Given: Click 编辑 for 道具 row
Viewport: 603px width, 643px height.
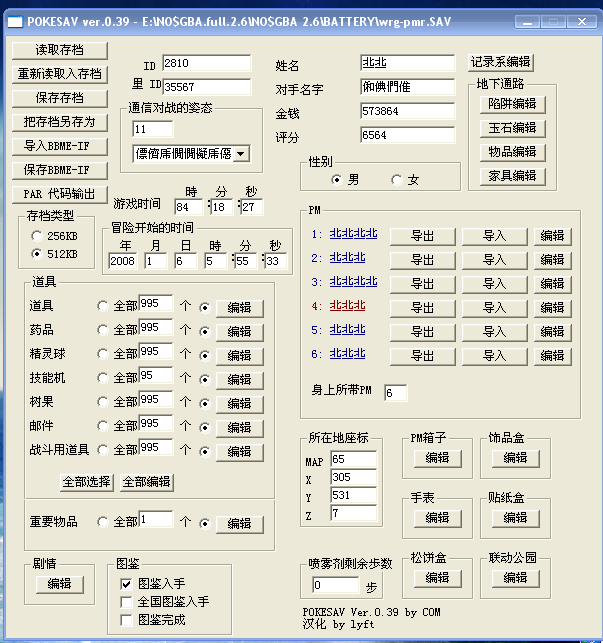Looking at the screenshot, I should [240, 308].
